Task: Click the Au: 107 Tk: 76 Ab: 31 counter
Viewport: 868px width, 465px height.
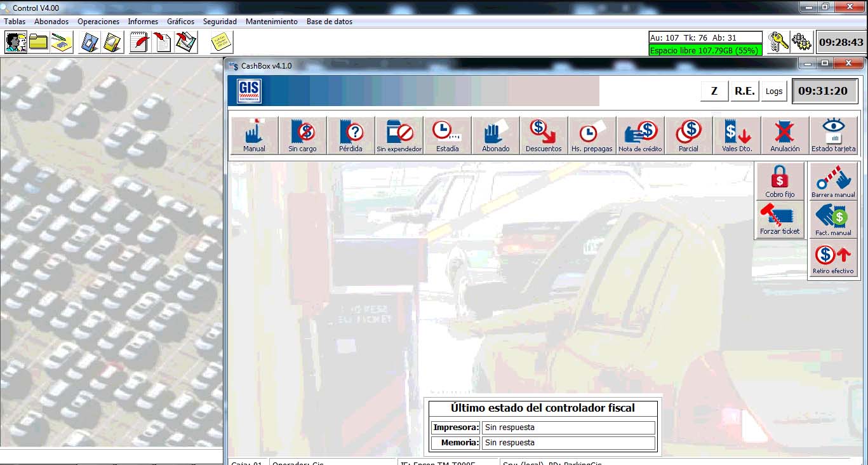Action: tap(705, 37)
